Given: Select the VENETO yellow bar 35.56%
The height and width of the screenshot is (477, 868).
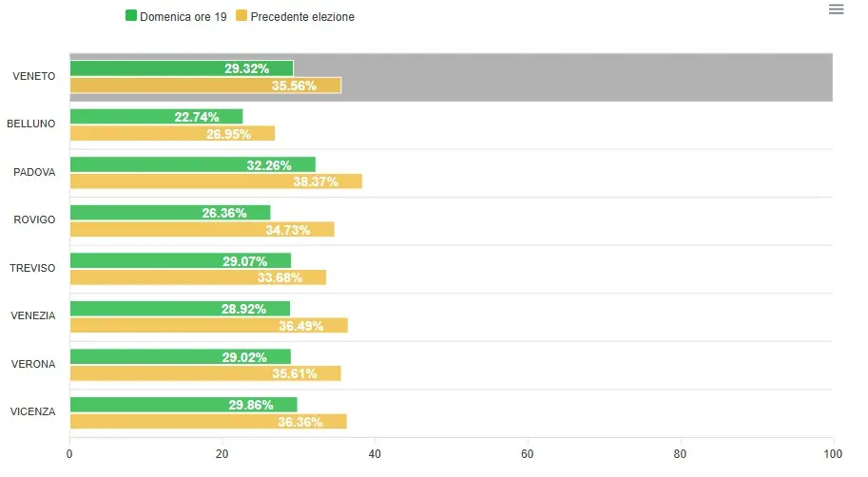Looking at the screenshot, I should 204,86.
